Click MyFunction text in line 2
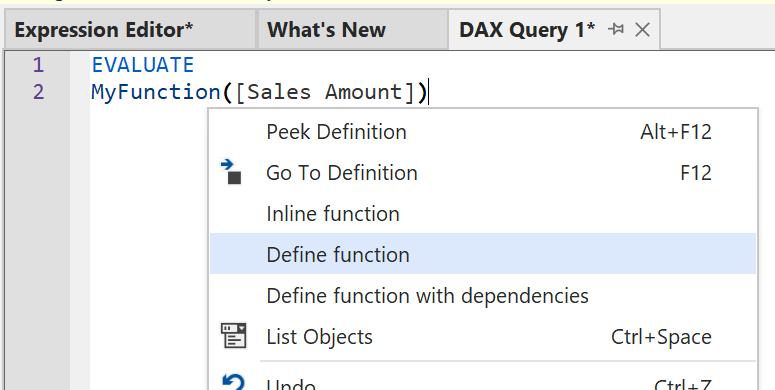Viewport: 775px width, 390px height. click(x=156, y=92)
